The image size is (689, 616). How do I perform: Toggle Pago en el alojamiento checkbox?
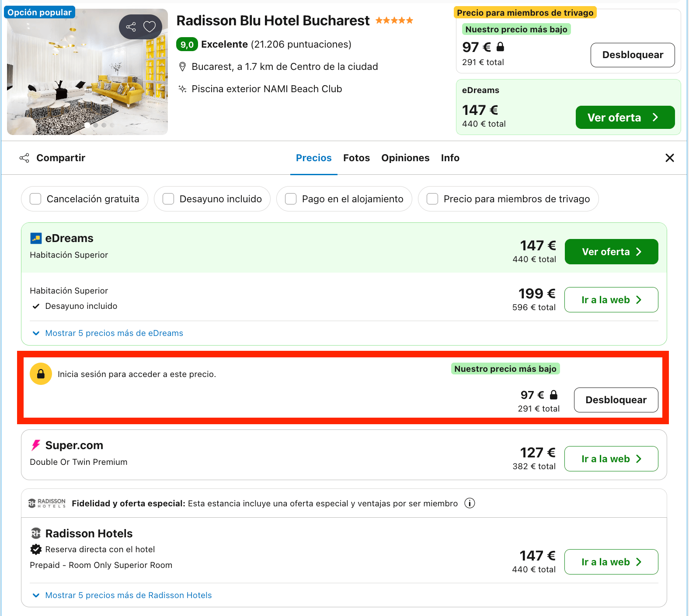pos(291,199)
